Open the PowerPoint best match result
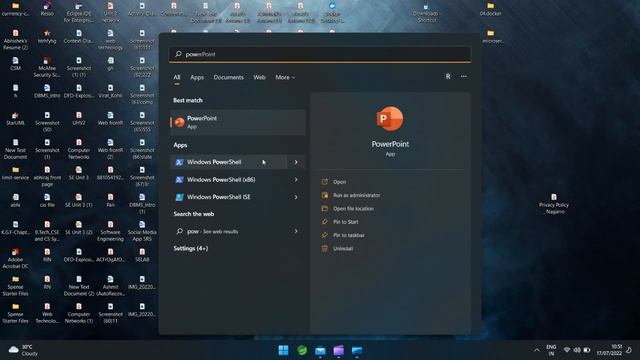The width and height of the screenshot is (640, 360). (x=238, y=122)
